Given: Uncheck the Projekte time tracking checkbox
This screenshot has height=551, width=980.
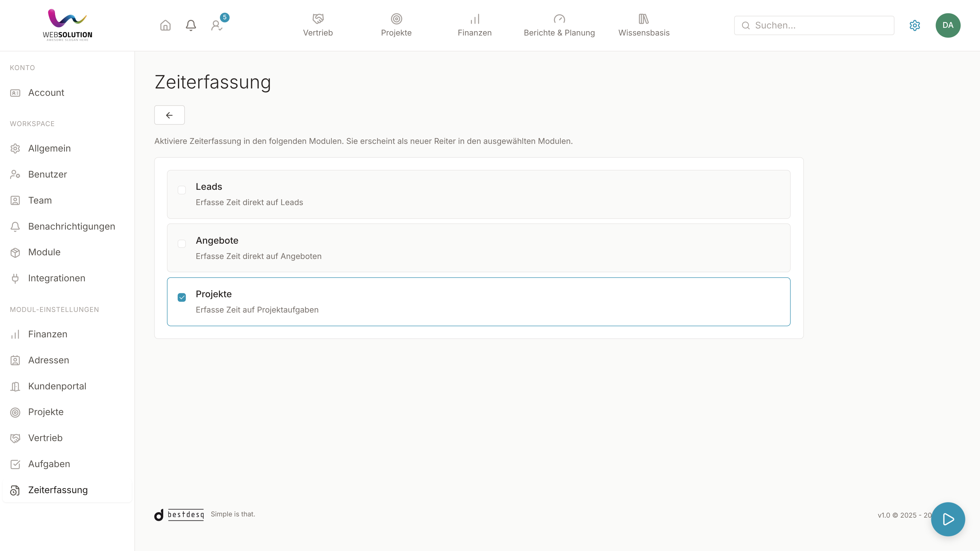Looking at the screenshot, I should [x=182, y=297].
